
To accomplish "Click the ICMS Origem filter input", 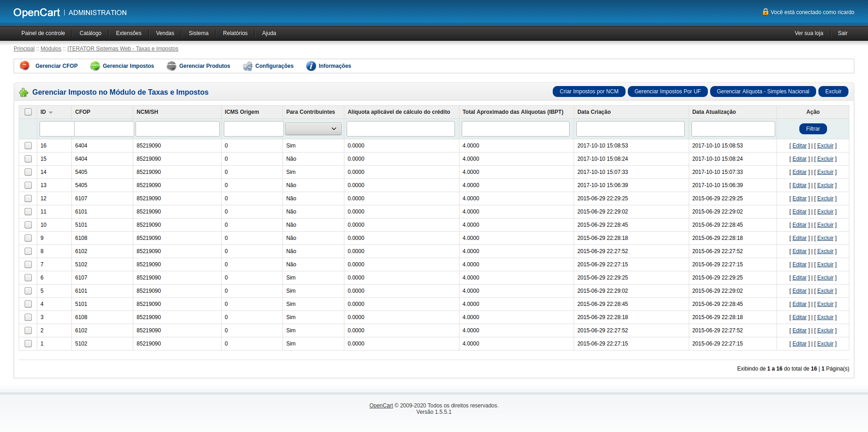I will click(x=254, y=129).
